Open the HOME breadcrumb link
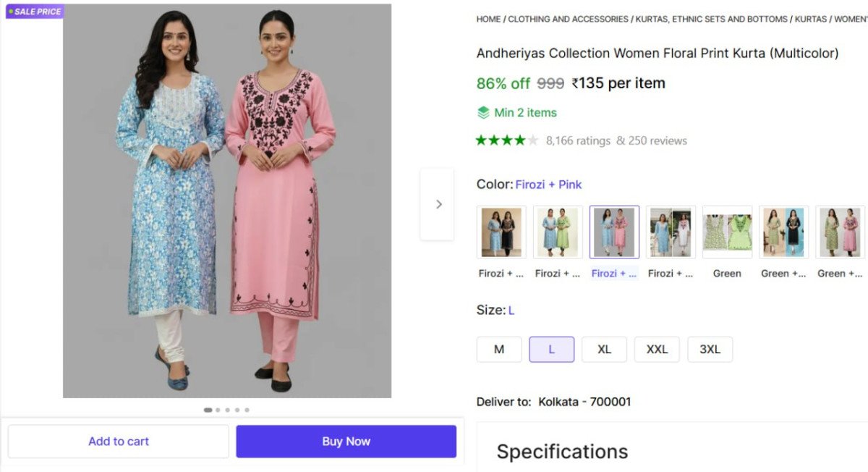868x472 pixels. pos(488,19)
